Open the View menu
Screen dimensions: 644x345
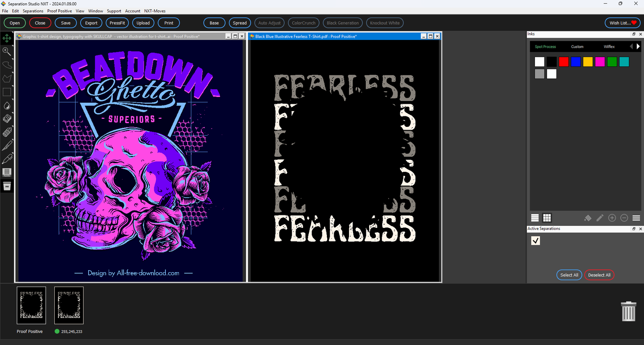80,11
